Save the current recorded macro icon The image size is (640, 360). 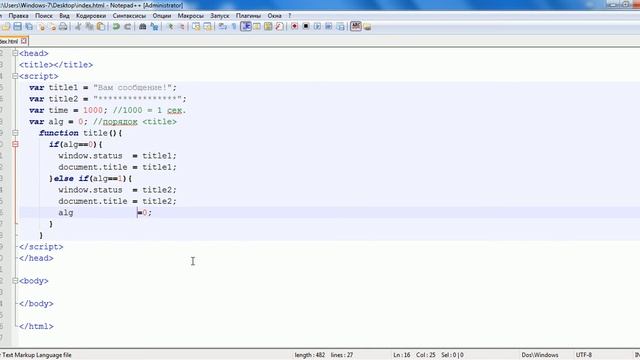[x=340, y=27]
